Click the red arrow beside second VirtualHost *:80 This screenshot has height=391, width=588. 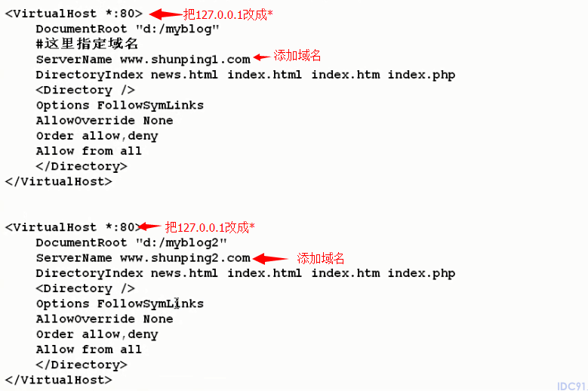point(150,226)
